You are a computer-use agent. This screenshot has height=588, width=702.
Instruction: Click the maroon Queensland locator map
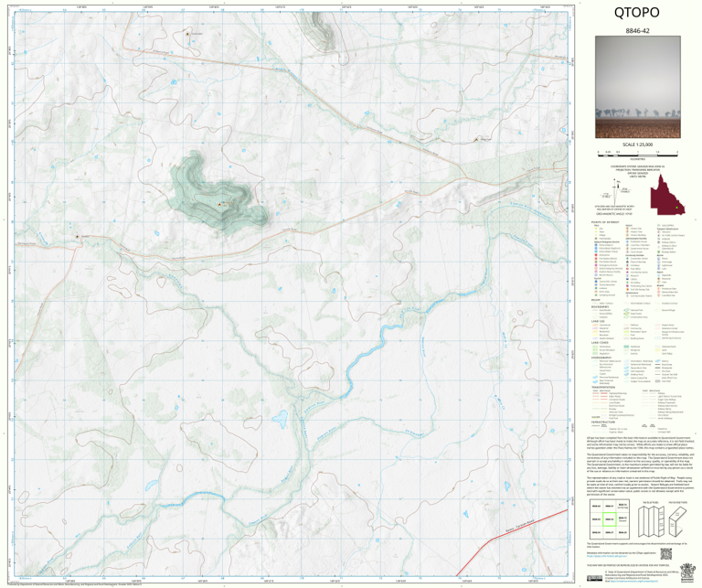click(x=667, y=196)
